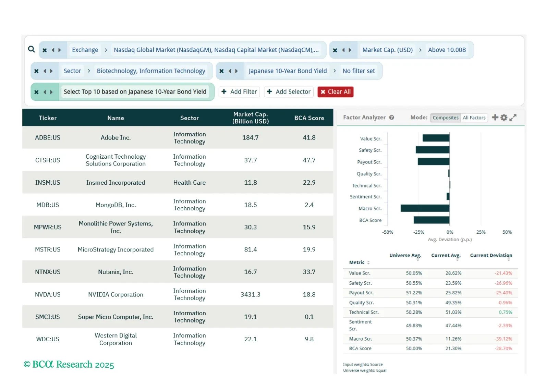This screenshot has height=392, width=546.
Task: Open the Factor Analyzer help icon
Action: 391,118
